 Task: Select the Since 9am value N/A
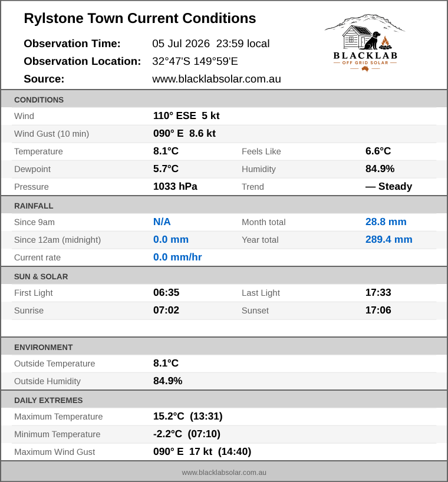point(162,222)
